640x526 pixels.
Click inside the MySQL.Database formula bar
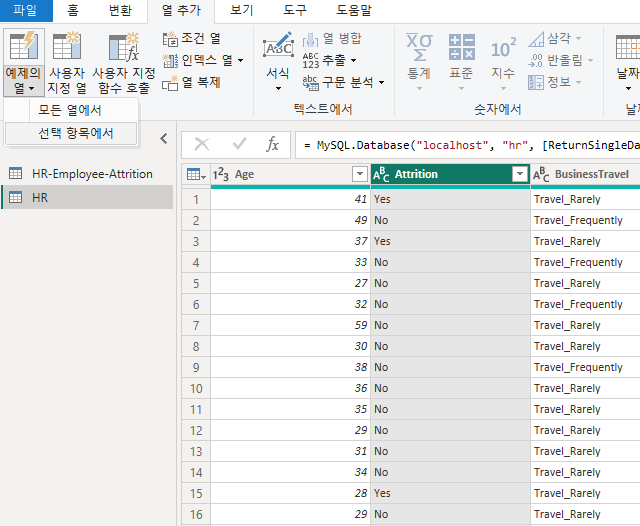point(467,145)
